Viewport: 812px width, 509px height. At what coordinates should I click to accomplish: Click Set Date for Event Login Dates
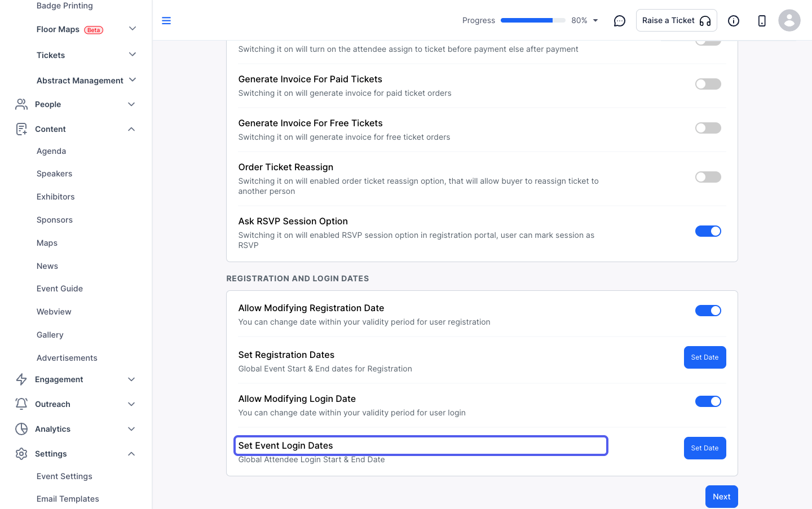[x=705, y=448]
